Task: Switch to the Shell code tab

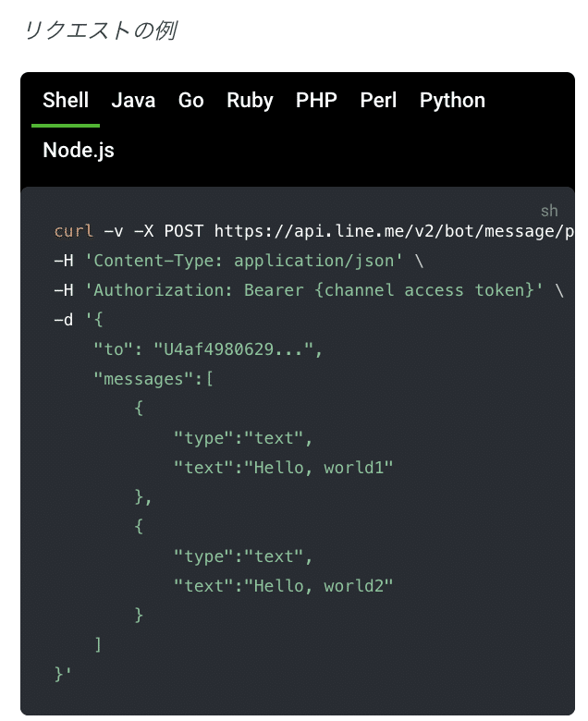Action: point(66,101)
